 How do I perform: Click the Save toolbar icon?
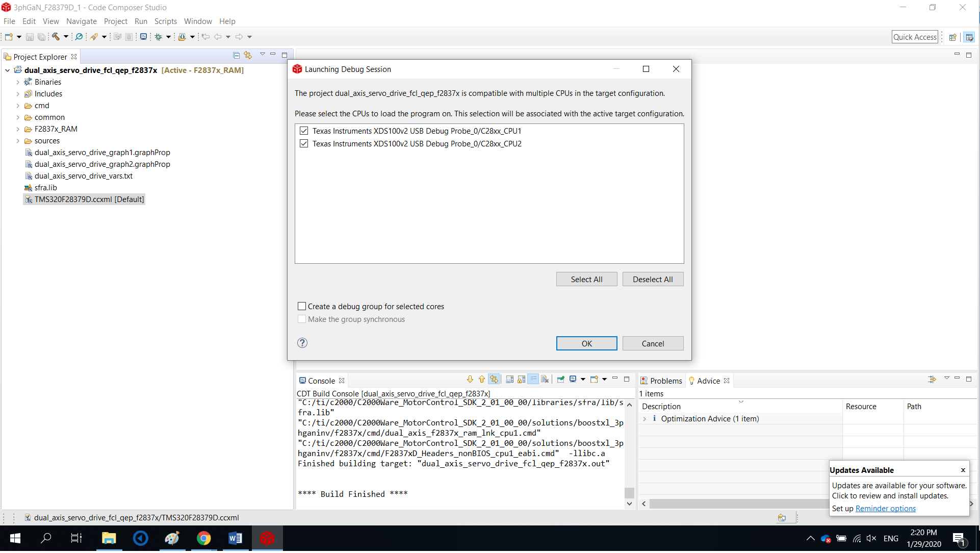(29, 36)
